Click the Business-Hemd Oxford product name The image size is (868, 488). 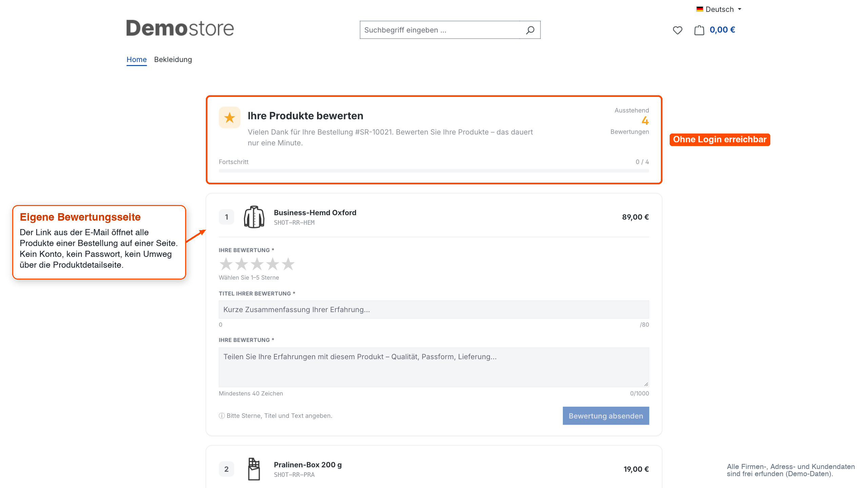coord(315,212)
